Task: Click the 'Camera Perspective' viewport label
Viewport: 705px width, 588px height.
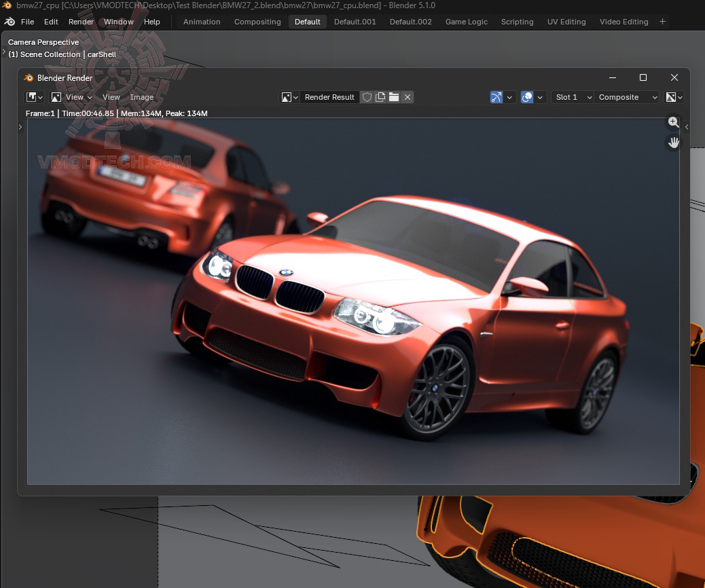Action: click(43, 42)
